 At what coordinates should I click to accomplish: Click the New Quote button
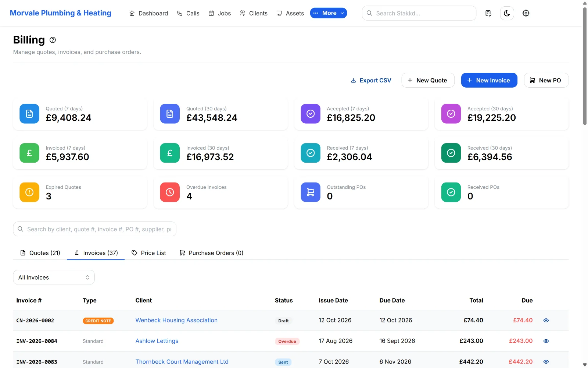click(428, 80)
